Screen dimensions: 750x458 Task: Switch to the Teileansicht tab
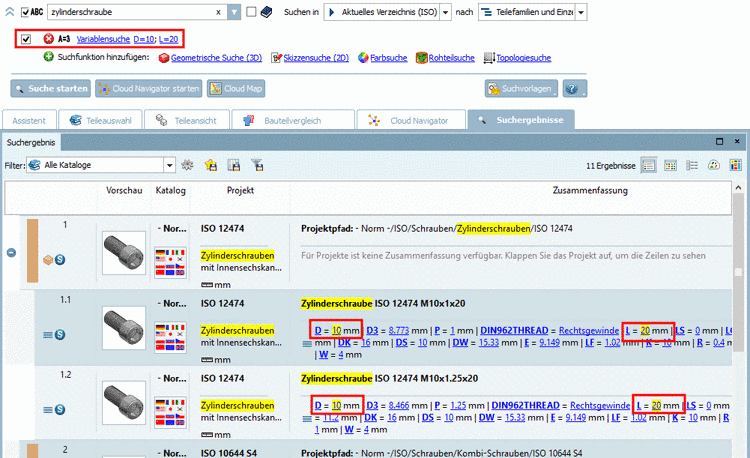click(187, 120)
